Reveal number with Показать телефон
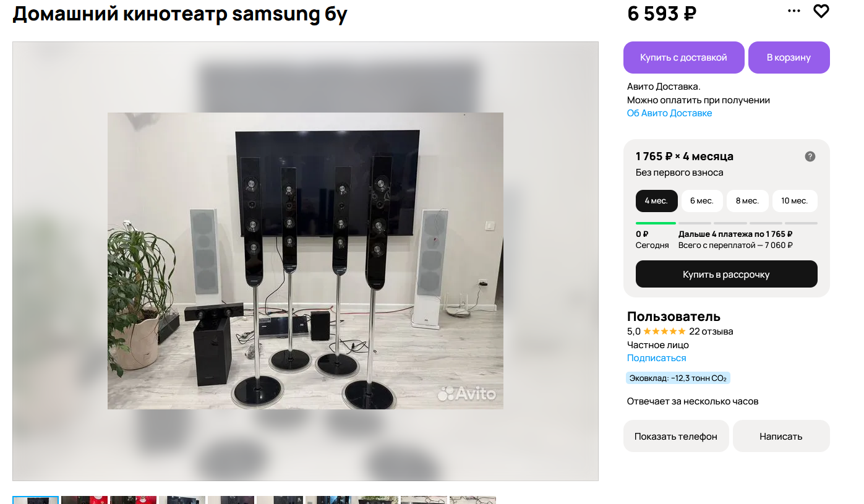 coord(676,436)
